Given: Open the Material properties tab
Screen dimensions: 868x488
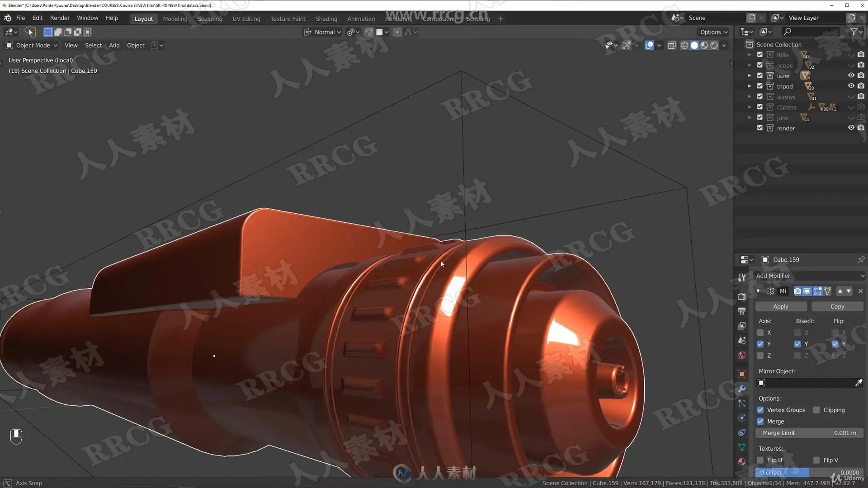Looking at the screenshot, I should tap(742, 461).
